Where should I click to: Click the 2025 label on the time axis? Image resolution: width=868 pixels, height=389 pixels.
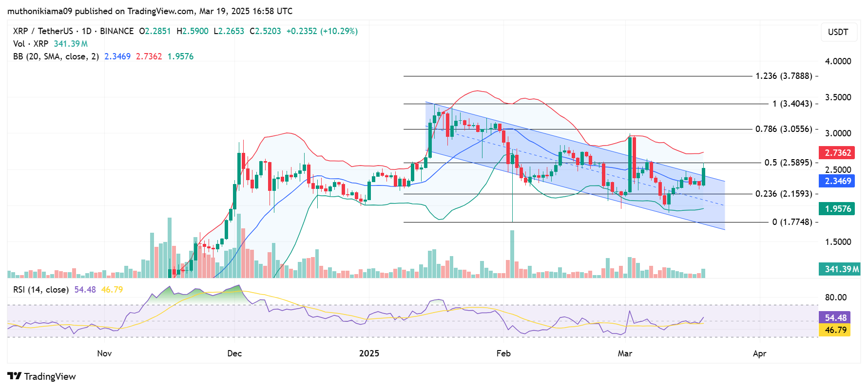(x=369, y=353)
